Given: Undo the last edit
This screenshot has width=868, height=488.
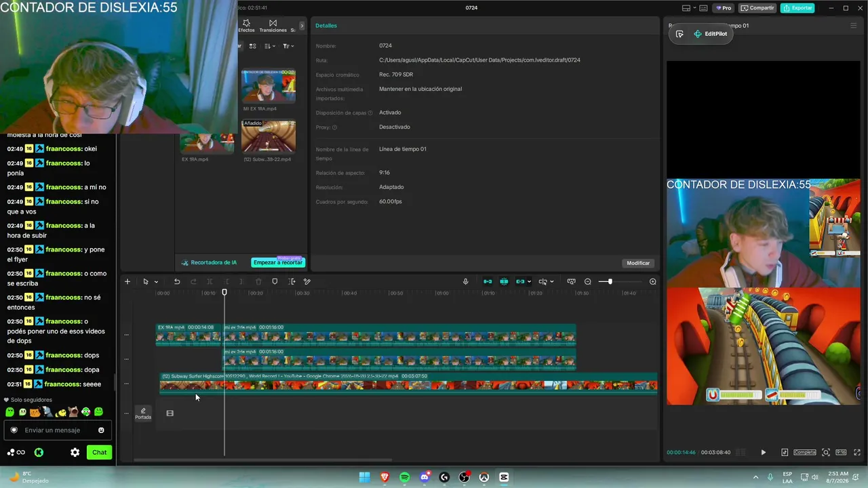Looking at the screenshot, I should click(177, 281).
